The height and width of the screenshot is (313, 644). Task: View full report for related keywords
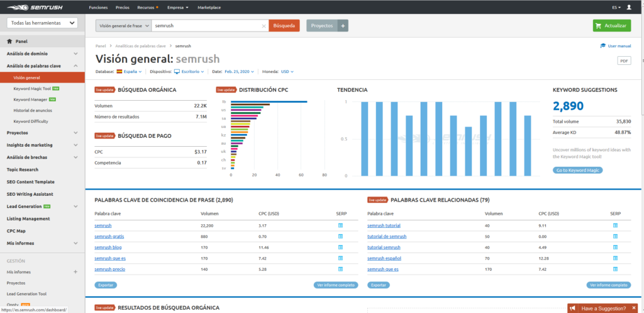(x=608, y=285)
